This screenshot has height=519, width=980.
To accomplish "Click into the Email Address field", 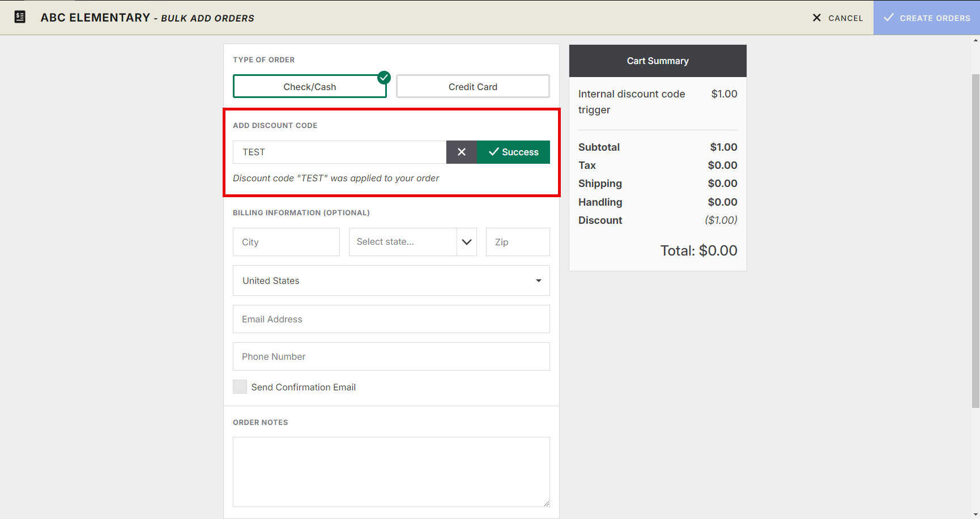I will [x=391, y=319].
